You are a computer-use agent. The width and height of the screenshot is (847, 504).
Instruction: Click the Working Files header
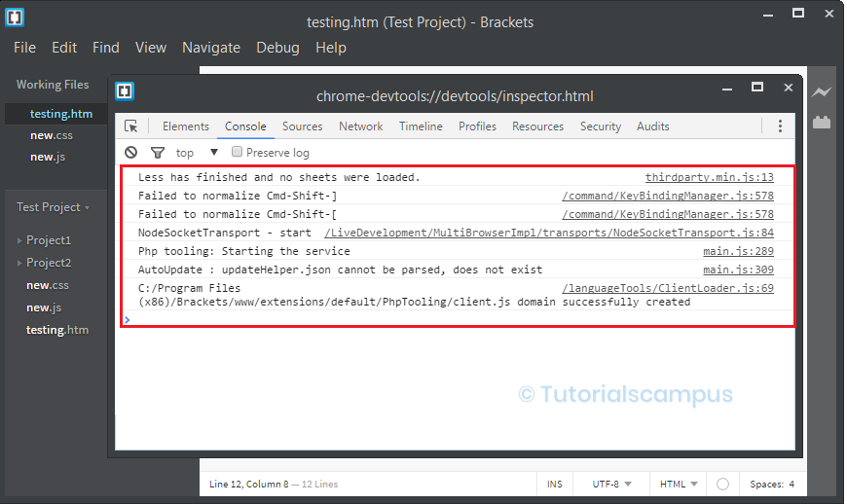point(53,85)
